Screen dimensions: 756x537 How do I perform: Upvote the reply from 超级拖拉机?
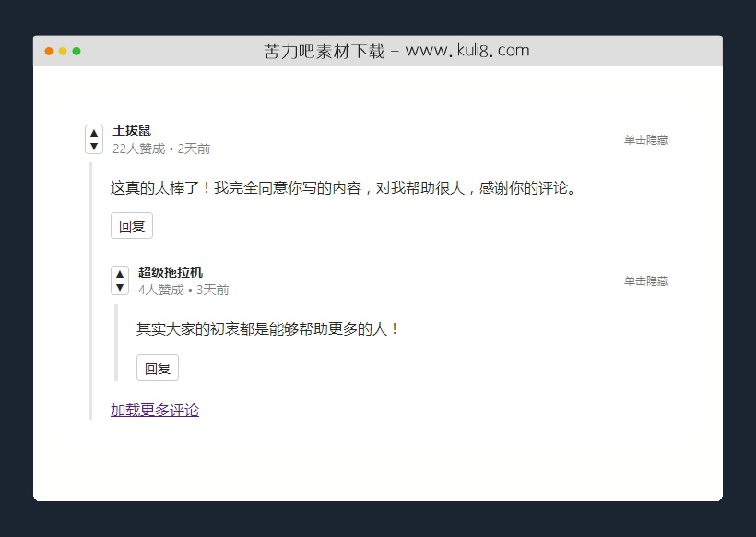pos(119,273)
